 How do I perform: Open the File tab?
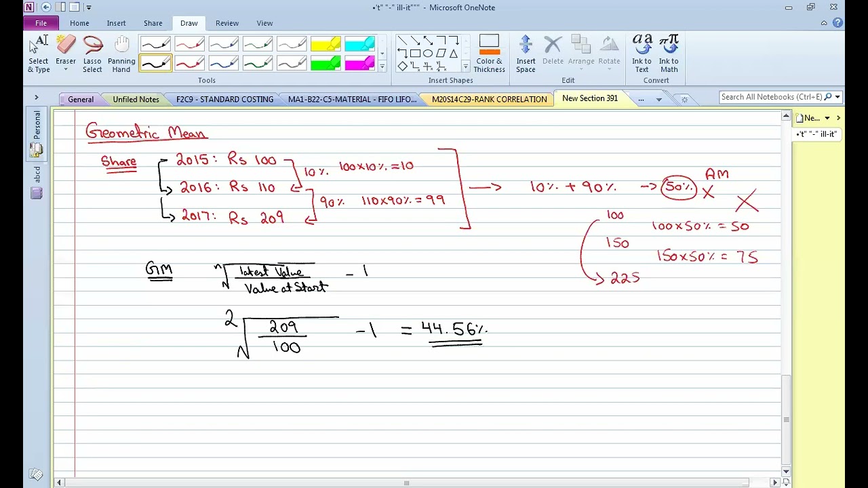[41, 23]
